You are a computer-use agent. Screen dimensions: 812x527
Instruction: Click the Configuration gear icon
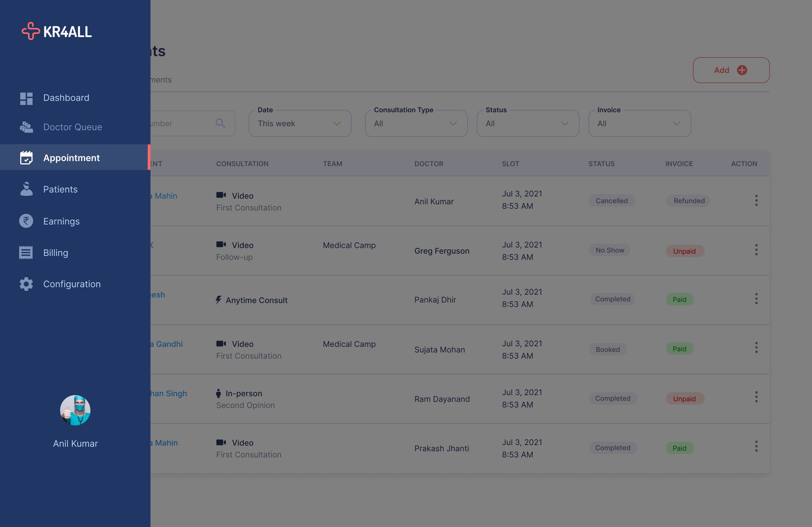26,284
